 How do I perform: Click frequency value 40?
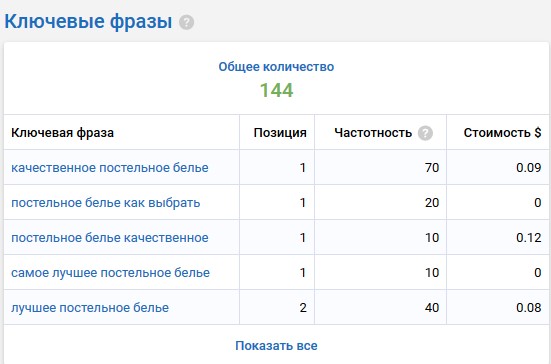click(432, 308)
